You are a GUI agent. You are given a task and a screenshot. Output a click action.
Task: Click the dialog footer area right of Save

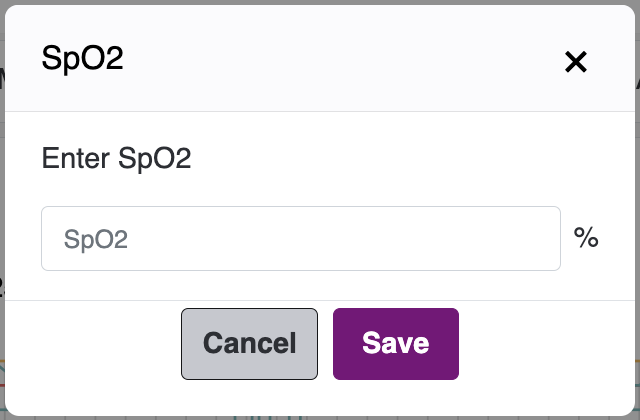pyautogui.click(x=547, y=344)
